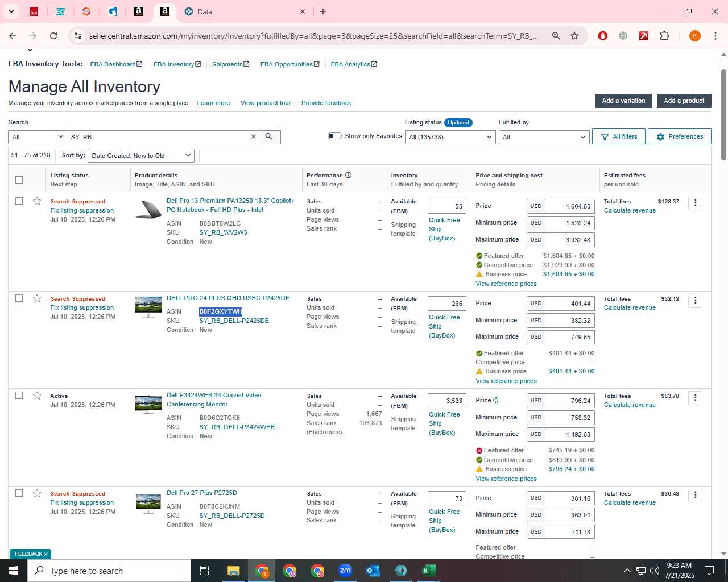
Task: Open the browser tab search chevron
Action: pyautogui.click(x=11, y=11)
